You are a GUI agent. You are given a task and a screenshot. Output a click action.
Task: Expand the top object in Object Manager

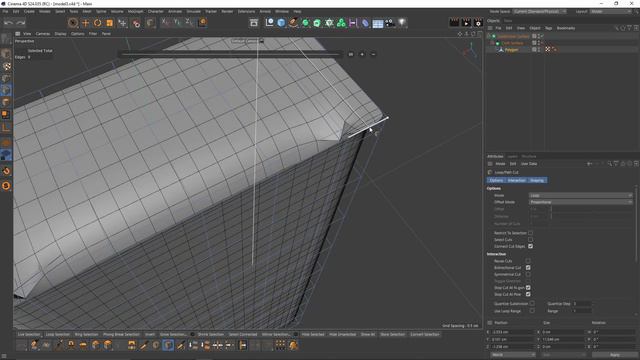pos(489,36)
